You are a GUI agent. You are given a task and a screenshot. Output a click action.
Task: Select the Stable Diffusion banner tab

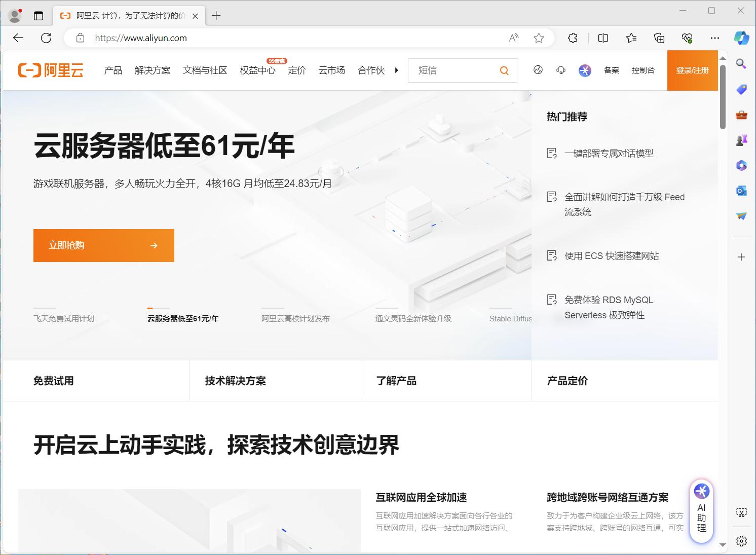tap(511, 318)
